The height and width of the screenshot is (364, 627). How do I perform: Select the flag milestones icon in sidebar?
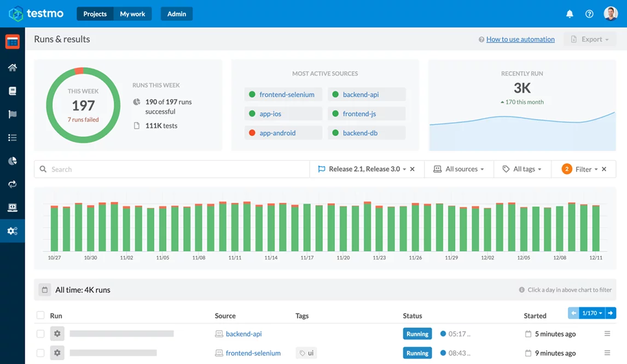12,114
